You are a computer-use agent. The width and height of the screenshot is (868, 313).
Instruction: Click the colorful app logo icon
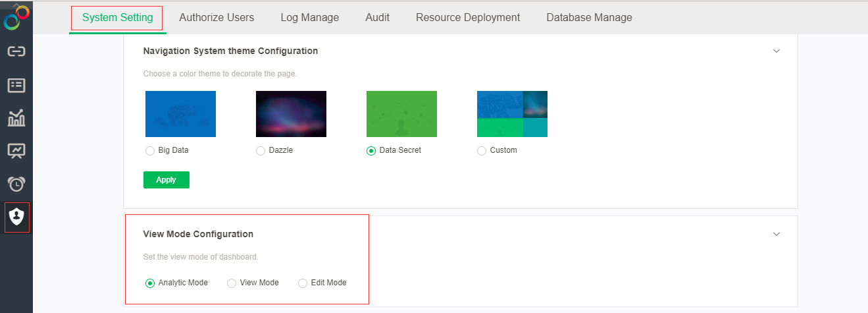[16, 18]
